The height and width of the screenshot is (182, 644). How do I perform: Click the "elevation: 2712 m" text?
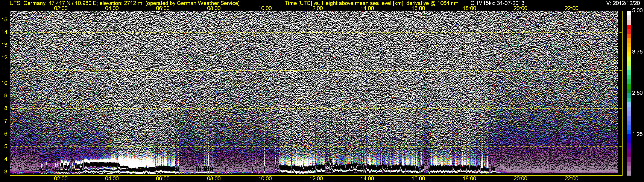click(x=121, y=3)
